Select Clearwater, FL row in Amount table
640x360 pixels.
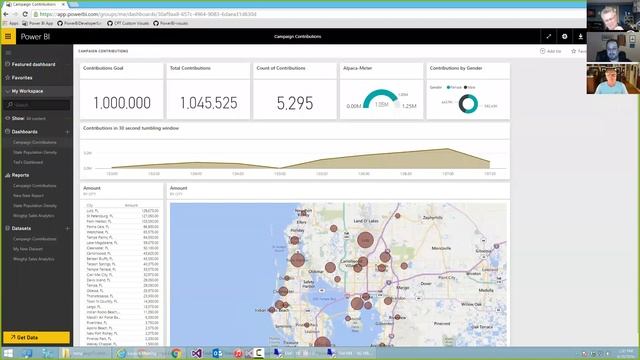coord(122,248)
